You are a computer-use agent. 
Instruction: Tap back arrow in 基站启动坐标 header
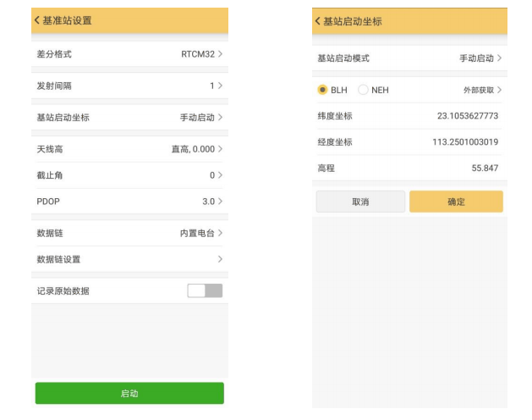[318, 21]
